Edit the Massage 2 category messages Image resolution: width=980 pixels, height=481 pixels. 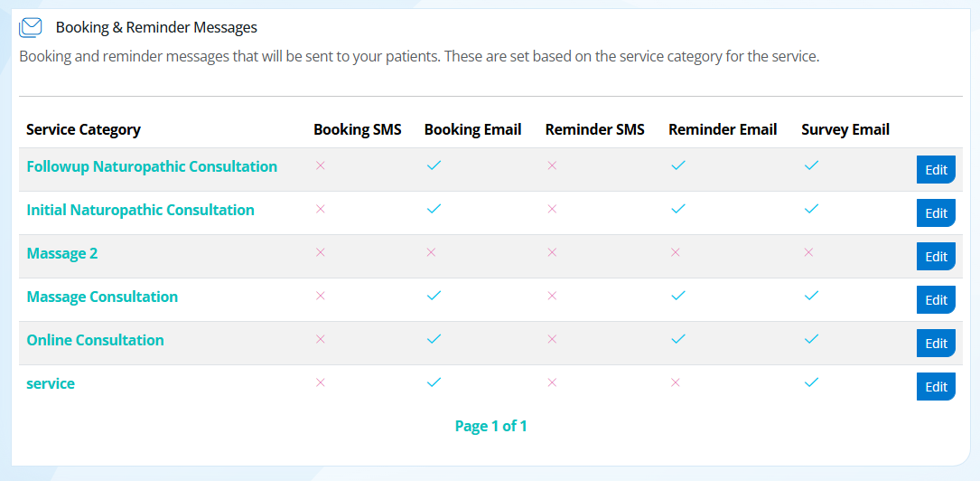point(936,257)
